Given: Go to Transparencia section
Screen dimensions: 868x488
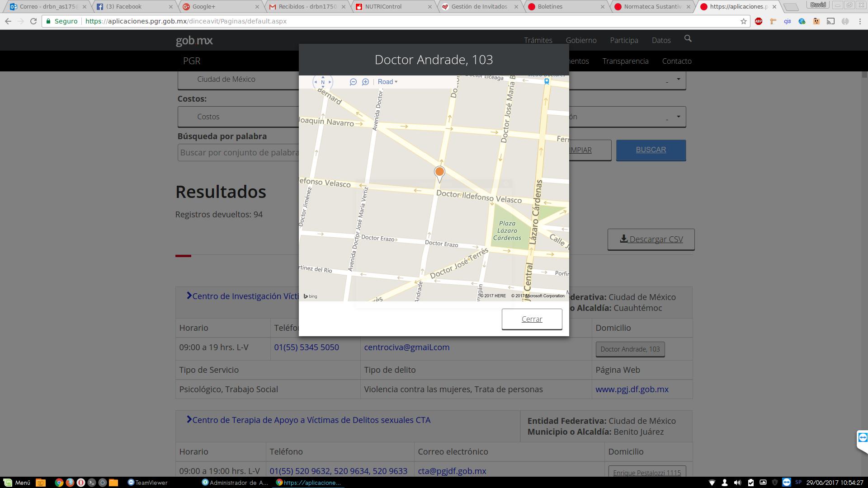Looking at the screenshot, I should (625, 61).
